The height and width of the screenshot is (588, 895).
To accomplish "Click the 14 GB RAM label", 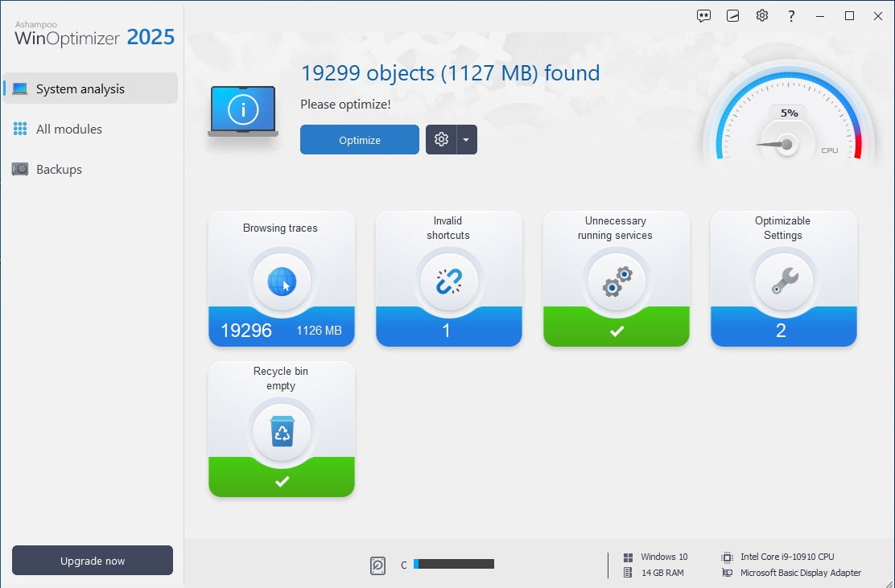I will 662,573.
